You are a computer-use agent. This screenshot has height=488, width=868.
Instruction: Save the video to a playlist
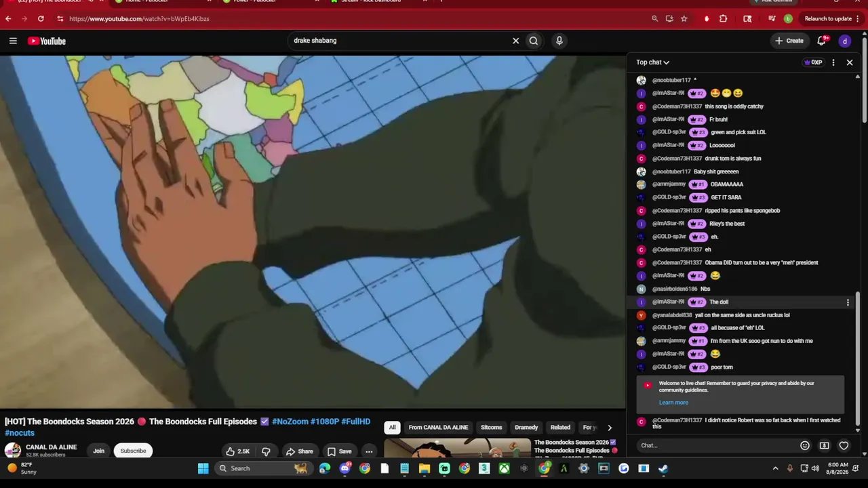tap(339, 451)
